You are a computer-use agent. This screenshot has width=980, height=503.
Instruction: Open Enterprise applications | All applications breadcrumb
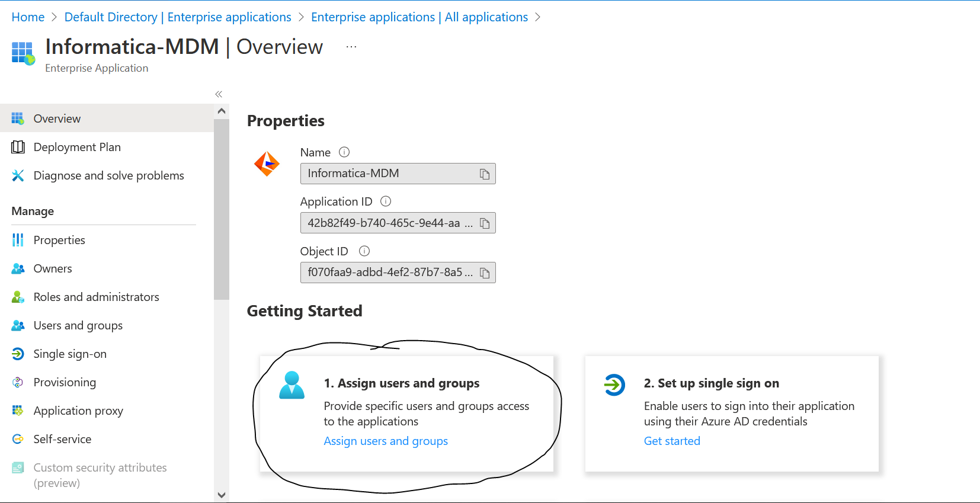[x=419, y=17]
